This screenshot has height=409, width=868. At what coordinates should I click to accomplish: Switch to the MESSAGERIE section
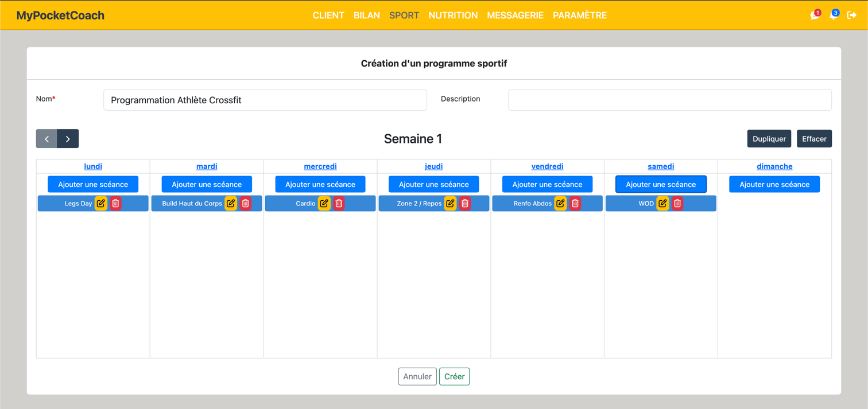pyautogui.click(x=515, y=15)
